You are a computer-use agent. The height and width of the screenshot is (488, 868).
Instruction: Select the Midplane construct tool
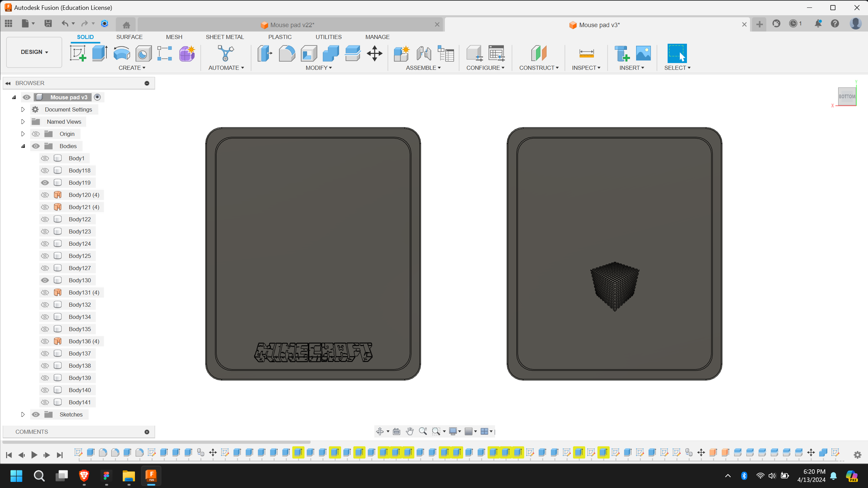click(539, 54)
